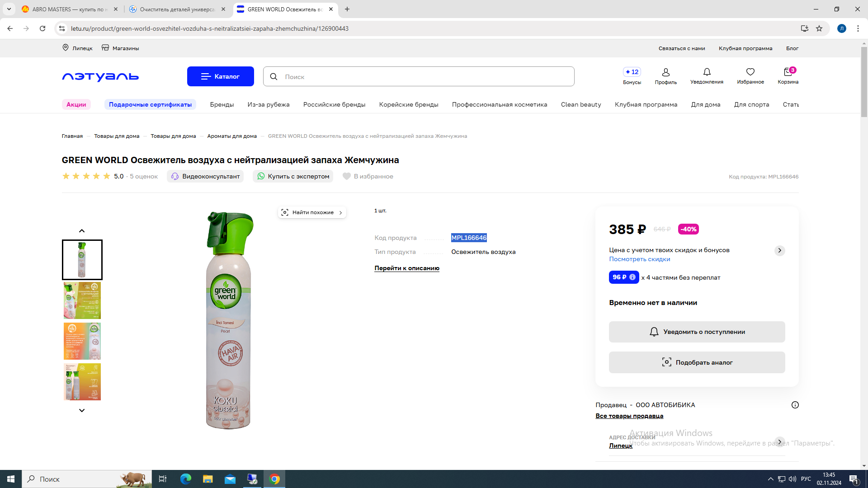Screen dimensions: 868x488
Task: Bookmark this page with the star icon
Action: [819, 28]
